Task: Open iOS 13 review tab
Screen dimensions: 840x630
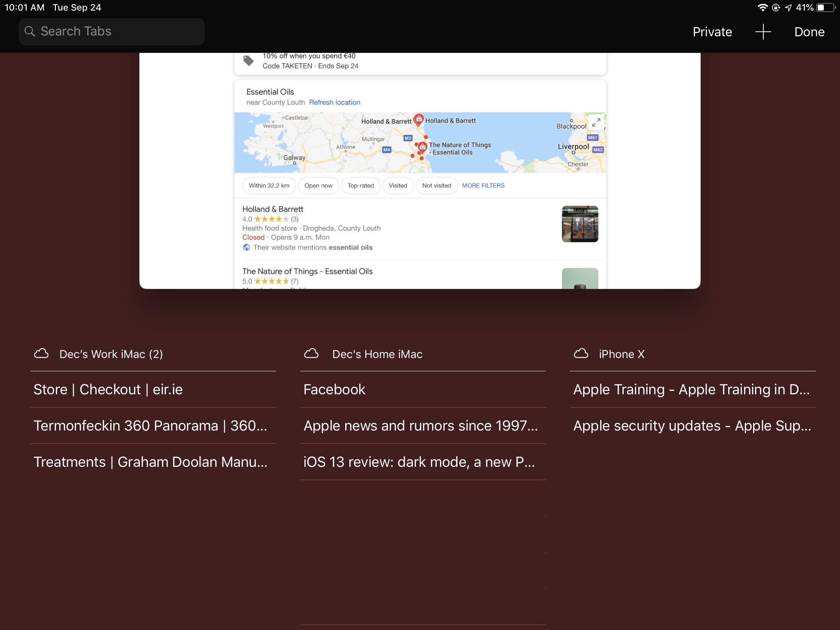Action: pos(423,462)
